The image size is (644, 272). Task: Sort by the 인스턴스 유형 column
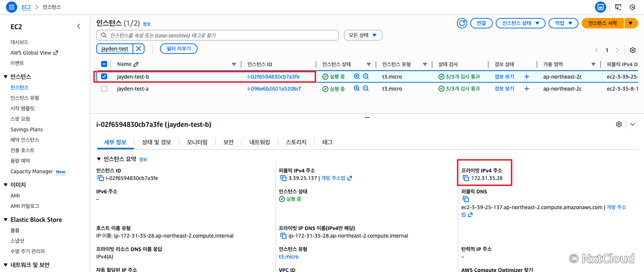[x=425, y=64]
